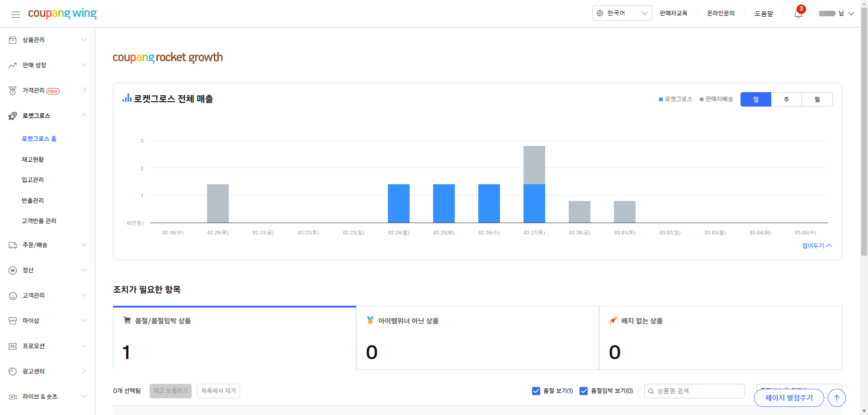This screenshot has height=415, width=868.
Task: Switch the chart to 월 (monthly) view
Action: click(817, 99)
